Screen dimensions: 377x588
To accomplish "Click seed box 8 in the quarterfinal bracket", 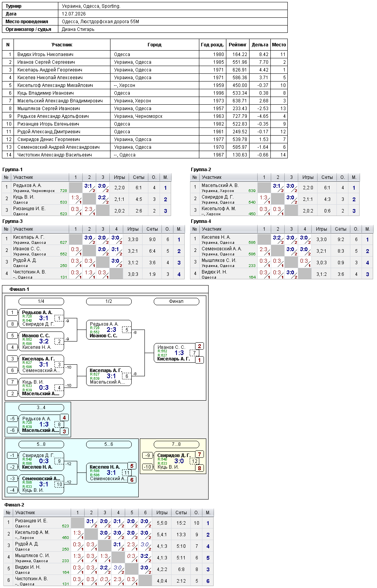I will click(12, 324).
